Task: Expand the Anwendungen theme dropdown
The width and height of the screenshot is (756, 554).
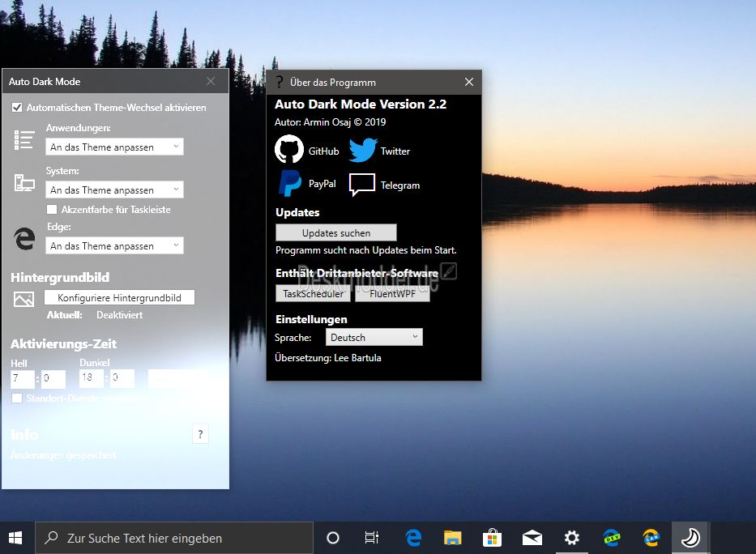Action: click(115, 147)
